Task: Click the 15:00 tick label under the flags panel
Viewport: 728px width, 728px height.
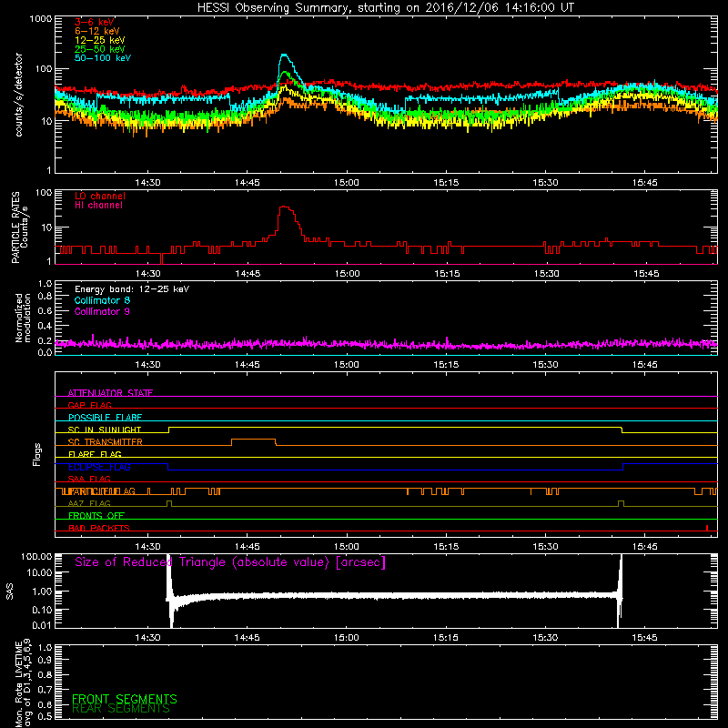Action: click(x=347, y=547)
